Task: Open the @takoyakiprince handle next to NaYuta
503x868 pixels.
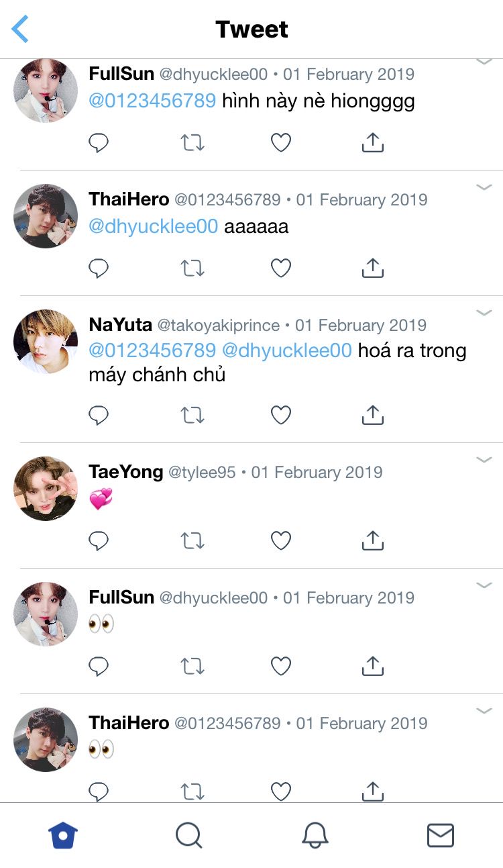Action: [x=218, y=326]
